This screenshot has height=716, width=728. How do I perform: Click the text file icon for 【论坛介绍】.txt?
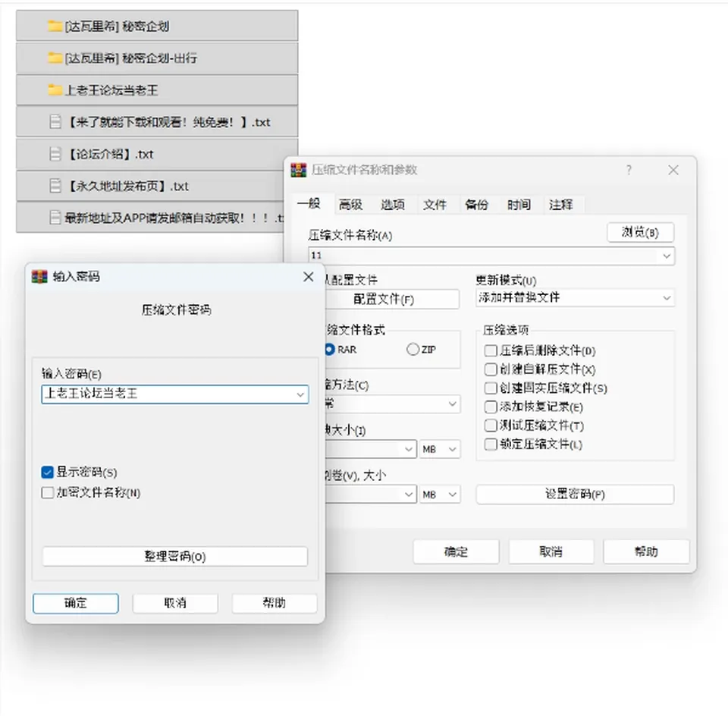pos(55,154)
